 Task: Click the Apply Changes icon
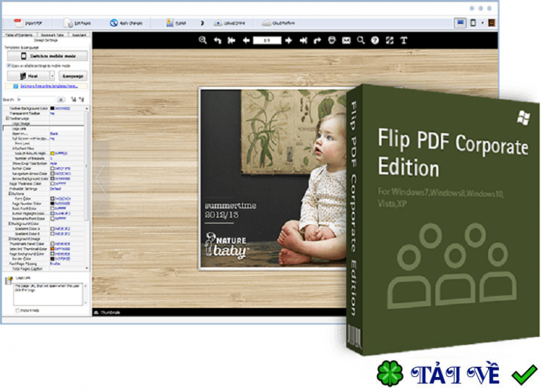click(x=113, y=23)
